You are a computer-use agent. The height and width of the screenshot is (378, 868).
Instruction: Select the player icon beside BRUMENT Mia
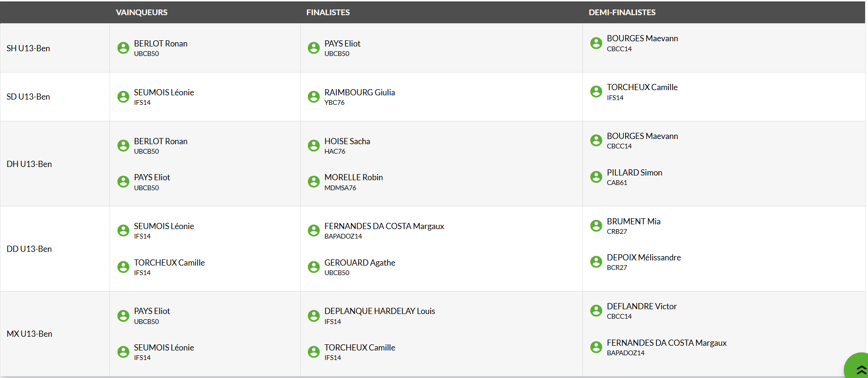coord(596,226)
